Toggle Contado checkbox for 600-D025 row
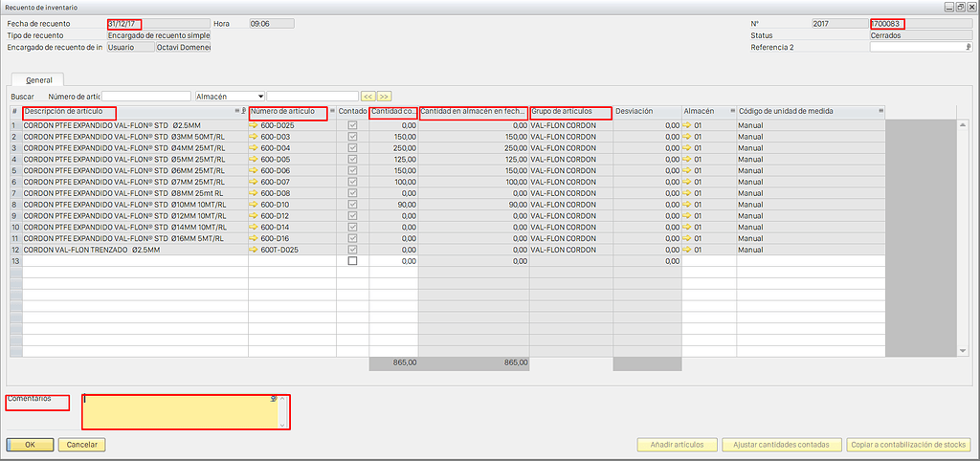Image resolution: width=980 pixels, height=461 pixels. 352,125
